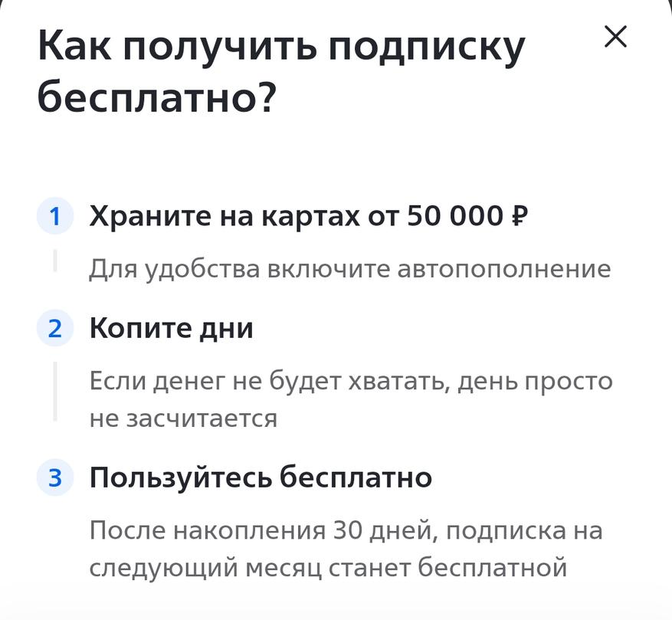Screen dimensions: 672x620
Task: Close the free subscription dialog with X
Action: [615, 37]
